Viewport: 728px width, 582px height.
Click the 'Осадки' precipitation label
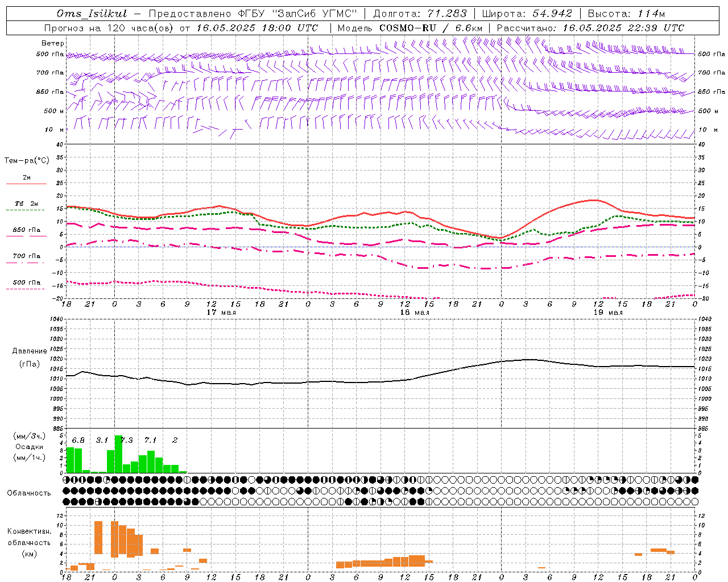(29, 447)
